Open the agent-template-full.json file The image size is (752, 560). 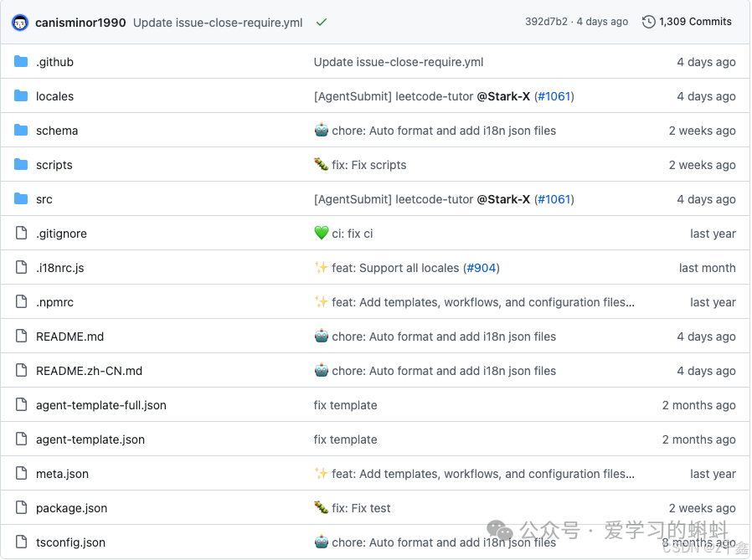click(x=100, y=404)
